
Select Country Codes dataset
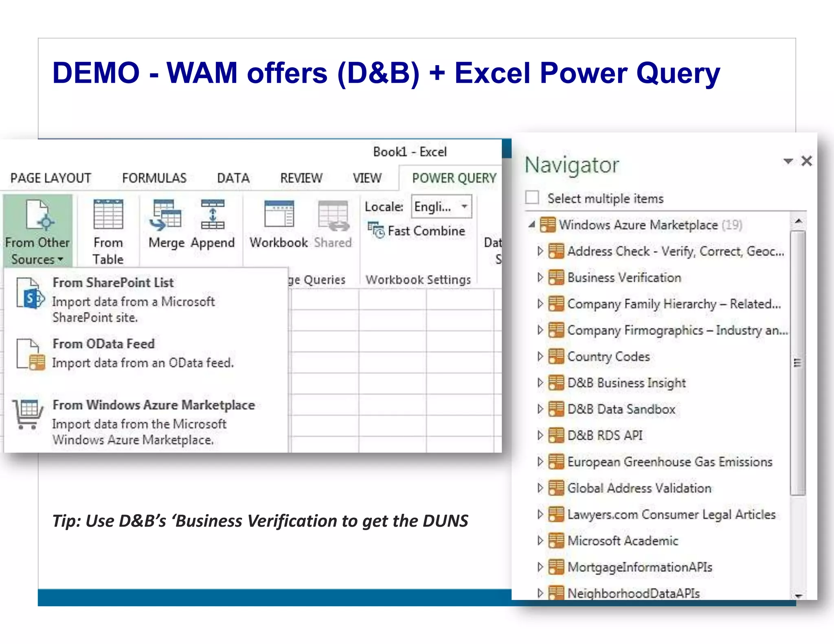coord(608,357)
